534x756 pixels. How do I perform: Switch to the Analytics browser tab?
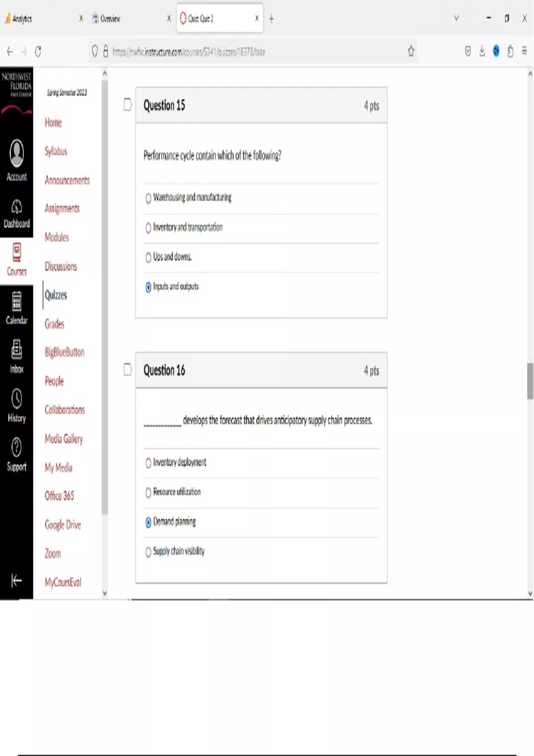pyautogui.click(x=40, y=19)
